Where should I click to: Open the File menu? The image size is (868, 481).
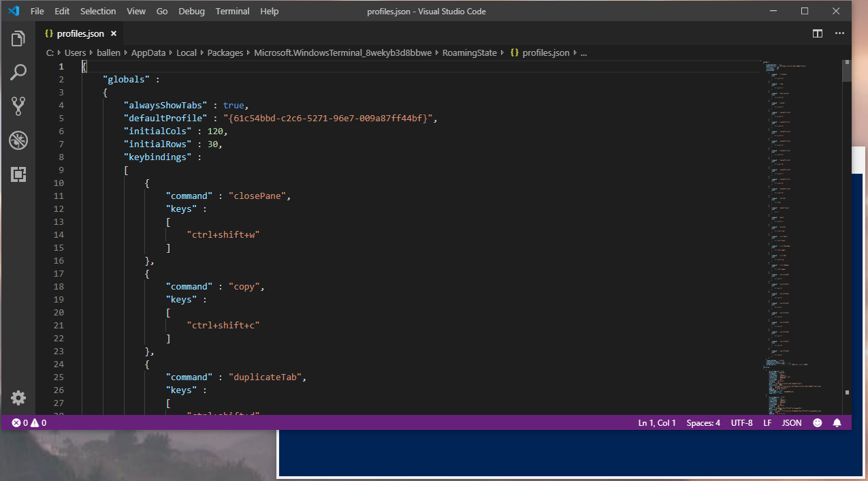click(37, 11)
